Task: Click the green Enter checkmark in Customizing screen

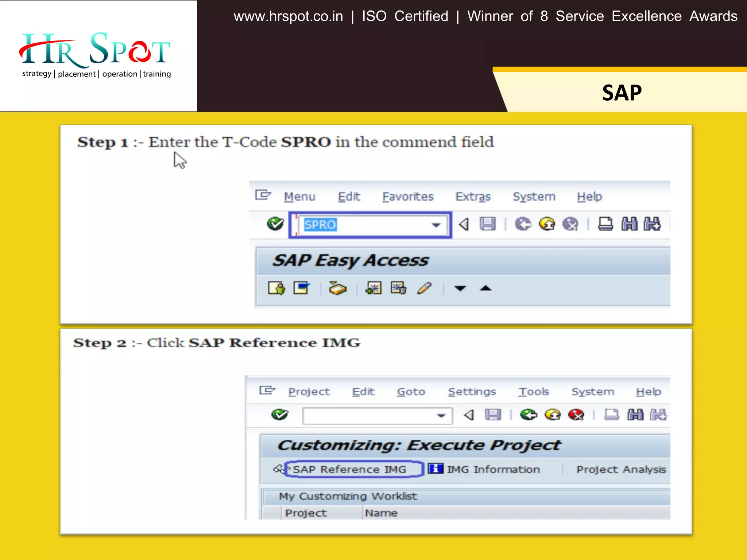Action: click(280, 415)
